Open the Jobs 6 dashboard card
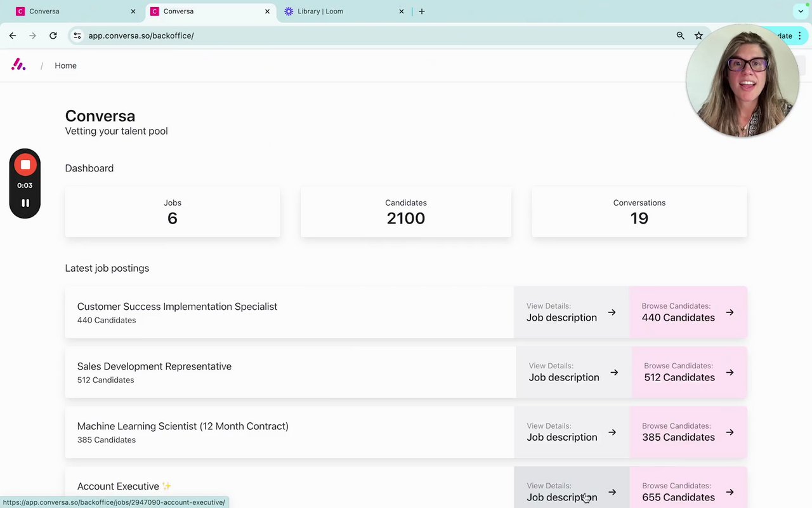The image size is (812, 508). pos(173,212)
